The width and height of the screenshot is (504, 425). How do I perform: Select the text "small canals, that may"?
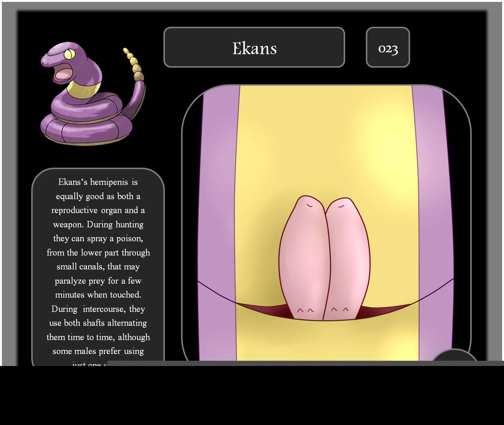tap(98, 267)
